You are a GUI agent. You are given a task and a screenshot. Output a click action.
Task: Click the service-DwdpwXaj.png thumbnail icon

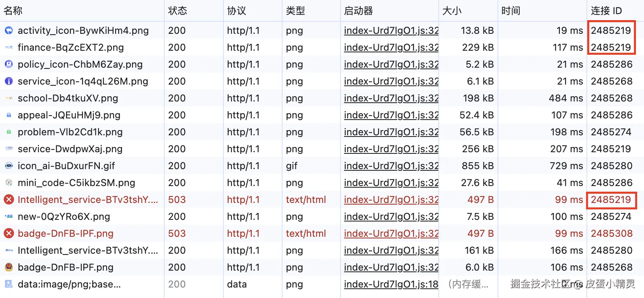click(8, 149)
